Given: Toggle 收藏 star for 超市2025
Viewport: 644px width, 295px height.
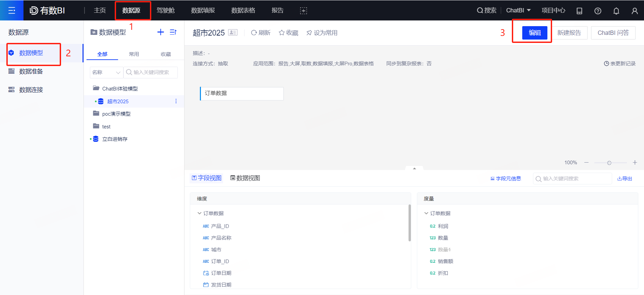Looking at the screenshot, I should point(288,33).
